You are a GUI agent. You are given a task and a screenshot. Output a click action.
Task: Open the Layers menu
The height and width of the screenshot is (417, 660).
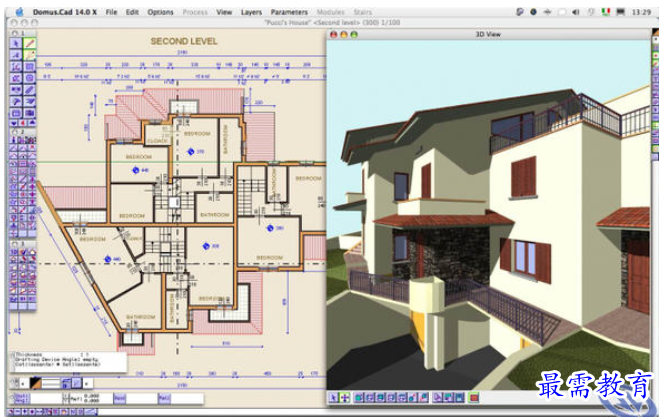[251, 12]
